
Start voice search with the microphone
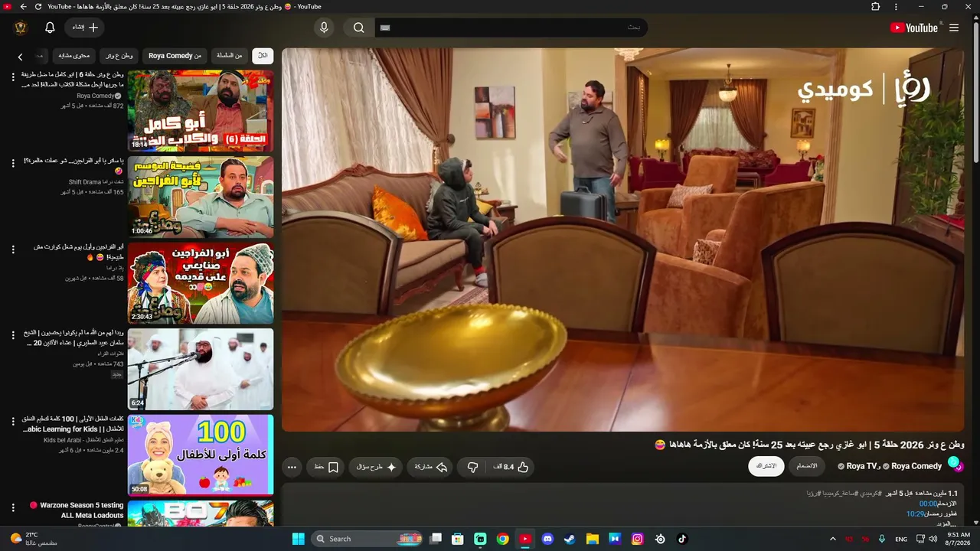324,28
